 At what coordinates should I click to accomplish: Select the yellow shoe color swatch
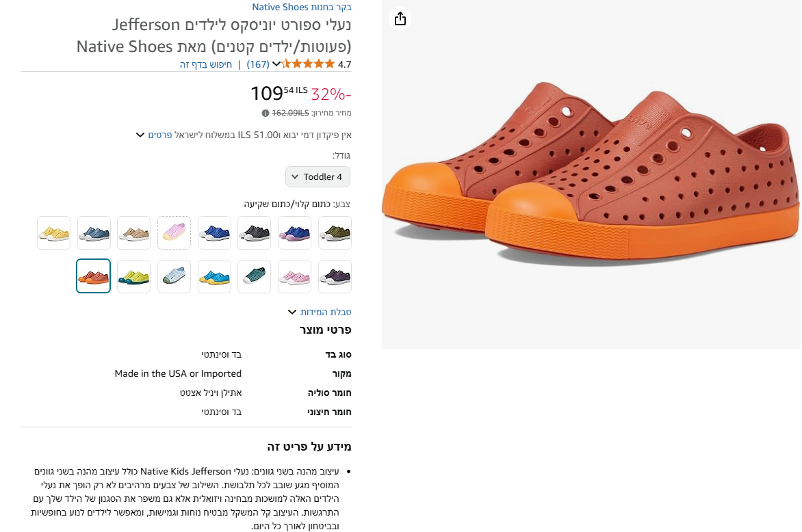click(53, 232)
